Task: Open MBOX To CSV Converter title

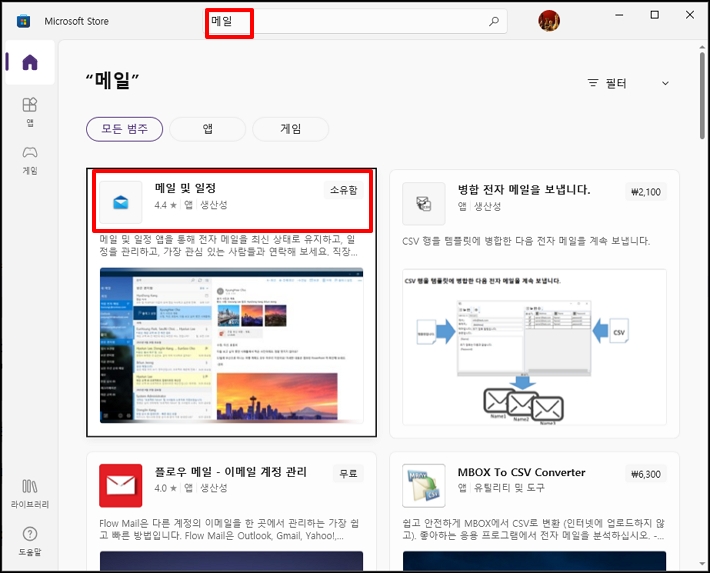Action: (x=521, y=472)
